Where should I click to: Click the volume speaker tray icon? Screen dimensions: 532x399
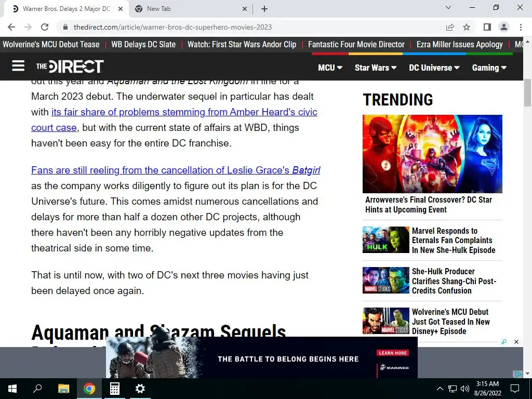pos(465,389)
